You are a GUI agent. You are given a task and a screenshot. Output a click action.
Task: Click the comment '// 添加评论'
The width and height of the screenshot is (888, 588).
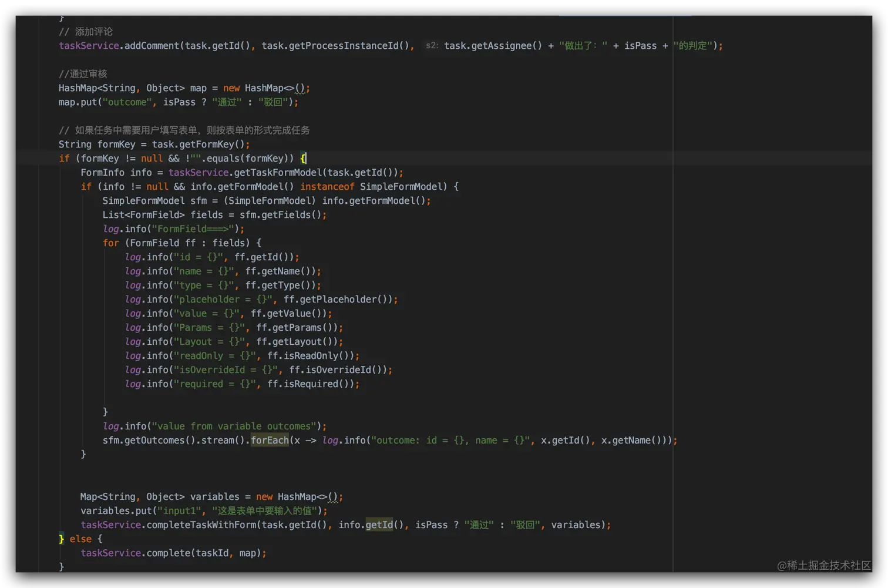(x=86, y=32)
